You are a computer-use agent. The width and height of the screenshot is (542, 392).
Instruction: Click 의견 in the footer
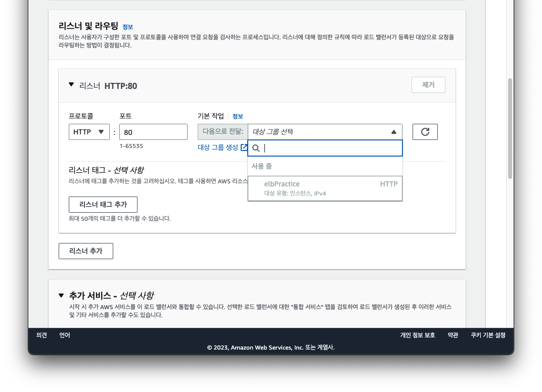pyautogui.click(x=41, y=335)
